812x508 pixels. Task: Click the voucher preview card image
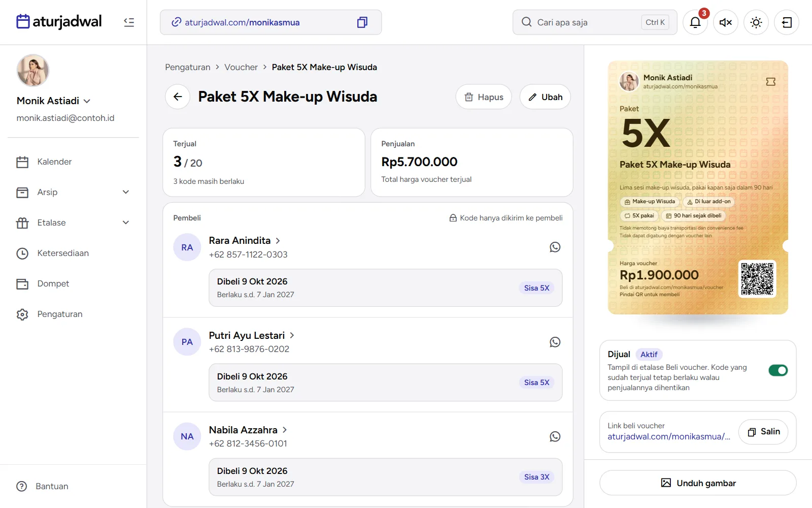698,187
